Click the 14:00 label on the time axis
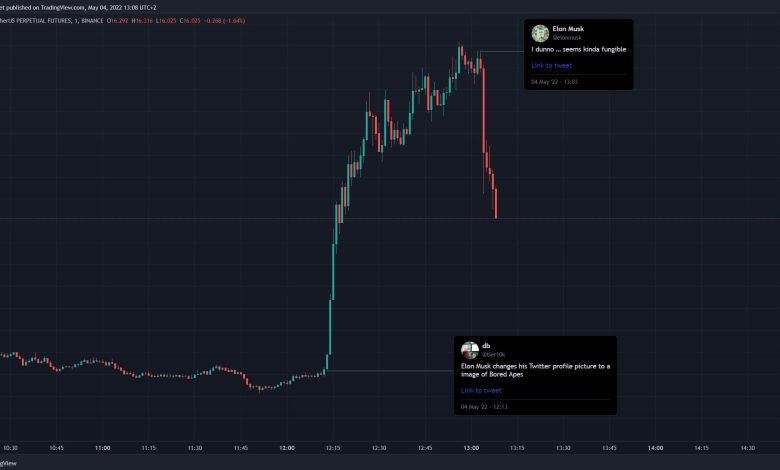 (655, 448)
